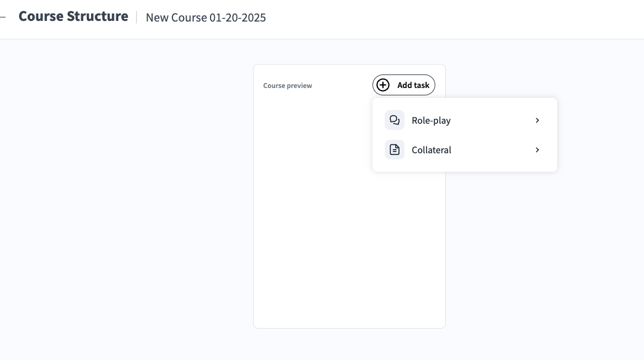Screen dimensions: 644x360
Task: Select Role-play from the task menu
Action: [431, 120]
